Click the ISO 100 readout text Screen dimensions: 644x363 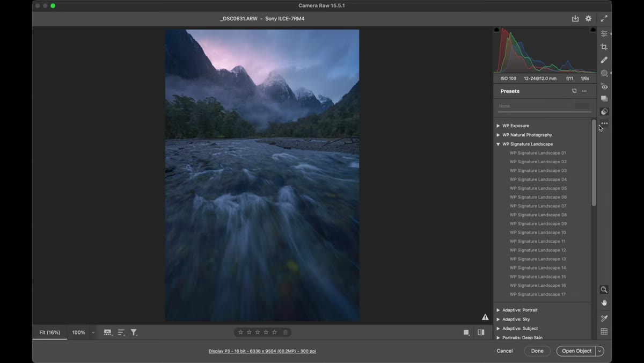(x=508, y=78)
